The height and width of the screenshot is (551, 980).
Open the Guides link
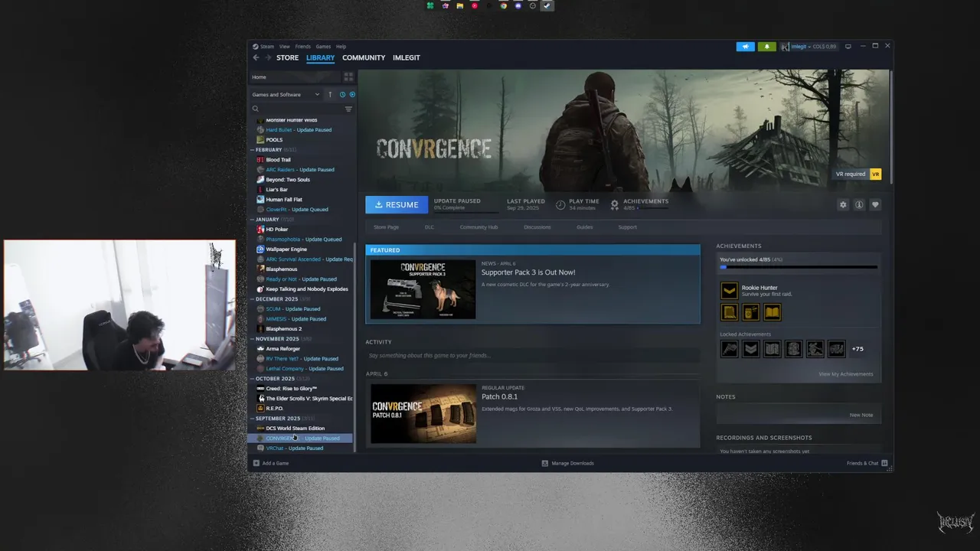click(x=584, y=227)
